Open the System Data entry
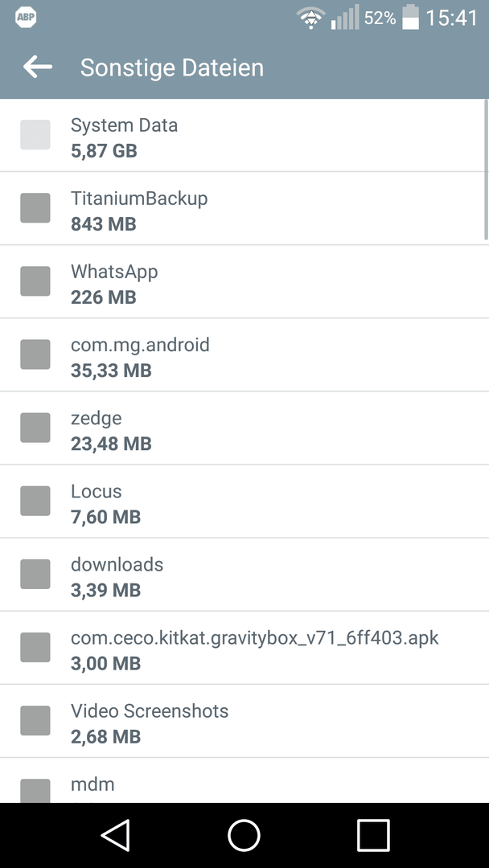Image resolution: width=489 pixels, height=868 pixels. click(244, 136)
